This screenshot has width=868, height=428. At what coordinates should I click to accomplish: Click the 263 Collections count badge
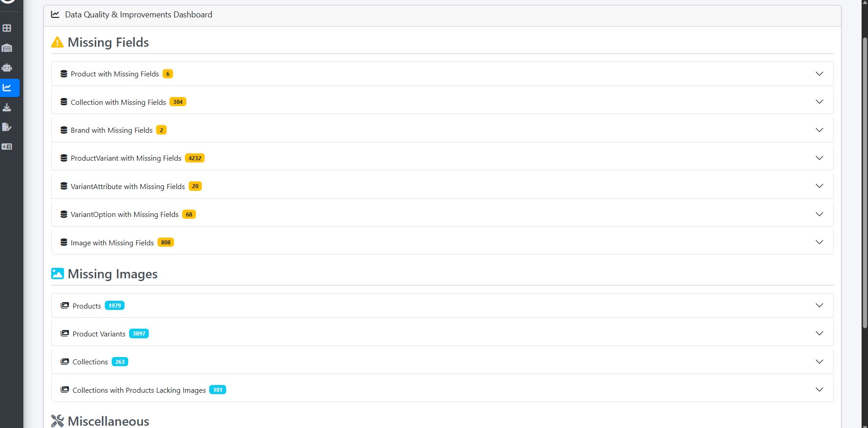[x=120, y=362]
